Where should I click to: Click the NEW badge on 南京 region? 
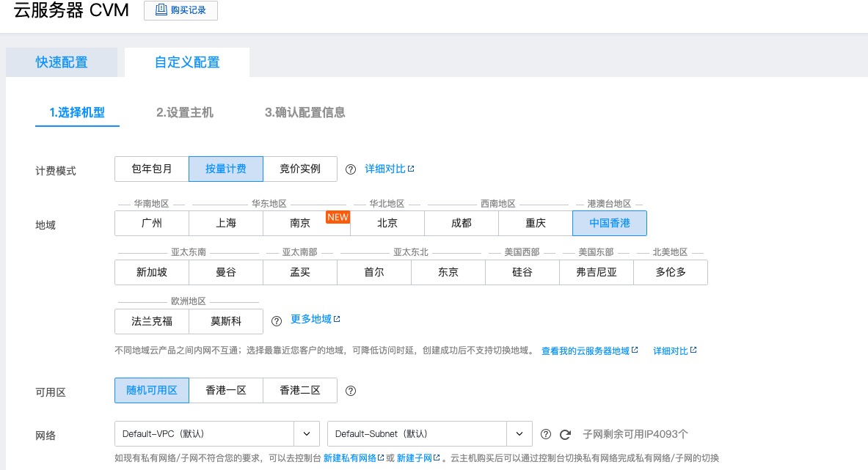pos(338,216)
